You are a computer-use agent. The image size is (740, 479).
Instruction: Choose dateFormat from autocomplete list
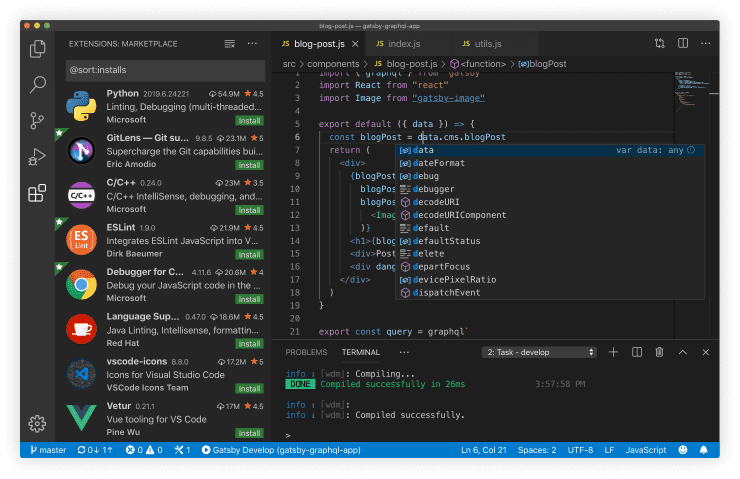(x=549, y=163)
